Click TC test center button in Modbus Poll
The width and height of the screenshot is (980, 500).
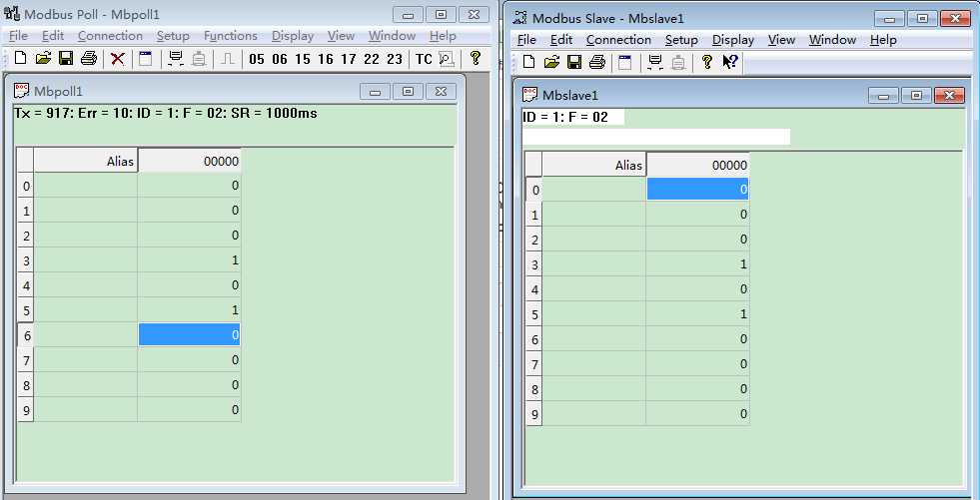pos(424,59)
